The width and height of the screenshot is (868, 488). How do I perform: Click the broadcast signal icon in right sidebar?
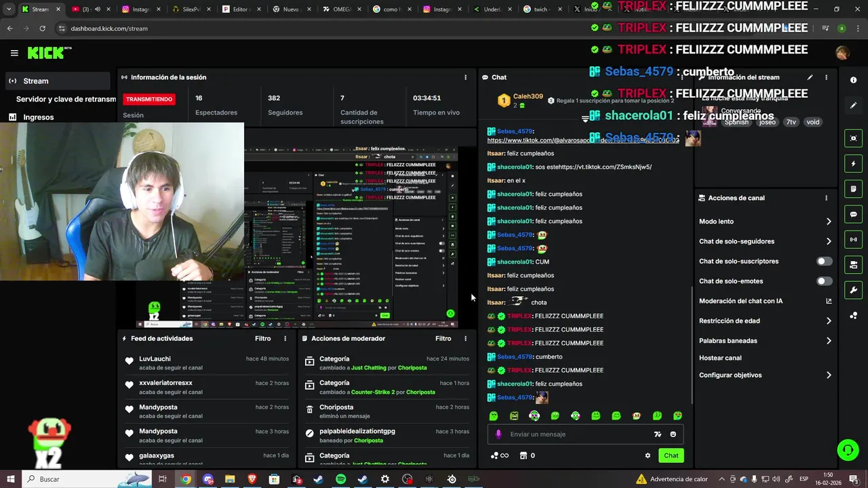point(853,239)
